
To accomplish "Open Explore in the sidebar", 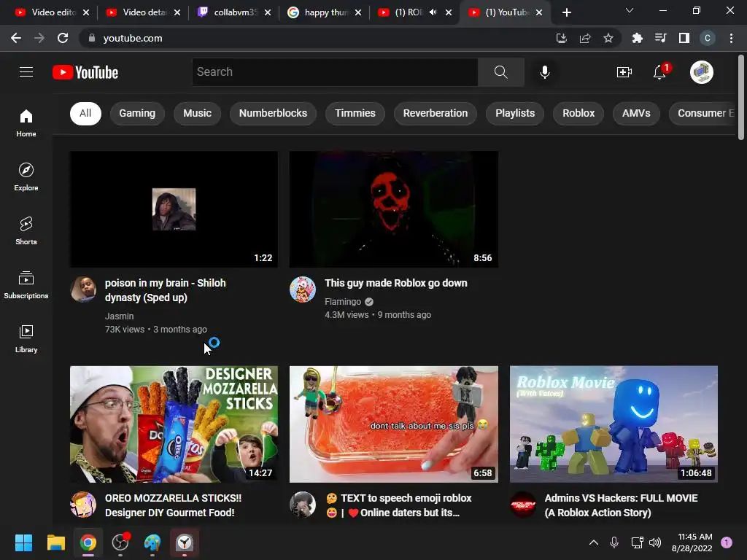I will [26, 176].
